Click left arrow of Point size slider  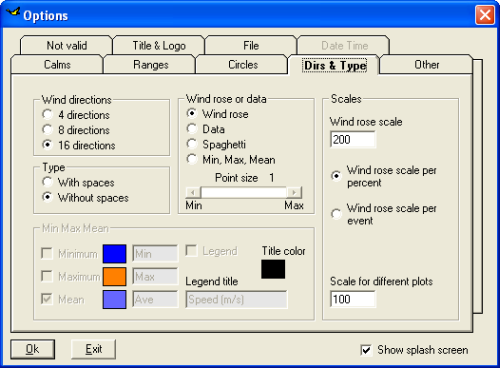[x=193, y=192]
